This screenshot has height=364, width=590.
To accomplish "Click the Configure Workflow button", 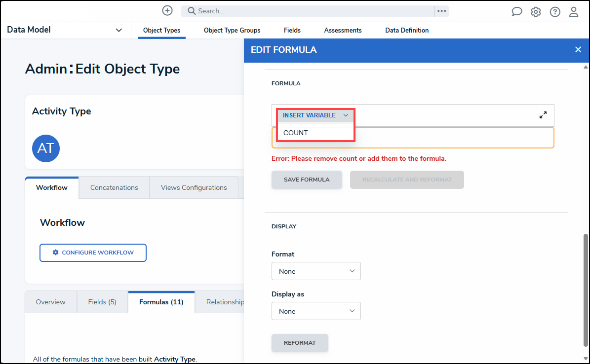I will pyautogui.click(x=93, y=253).
